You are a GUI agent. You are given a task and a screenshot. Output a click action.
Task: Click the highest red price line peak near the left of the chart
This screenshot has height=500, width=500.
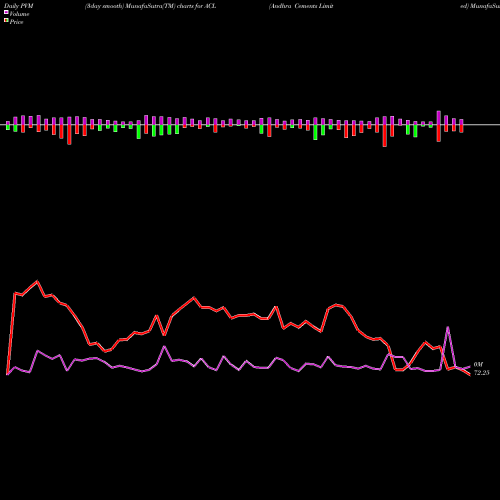click(x=37, y=282)
